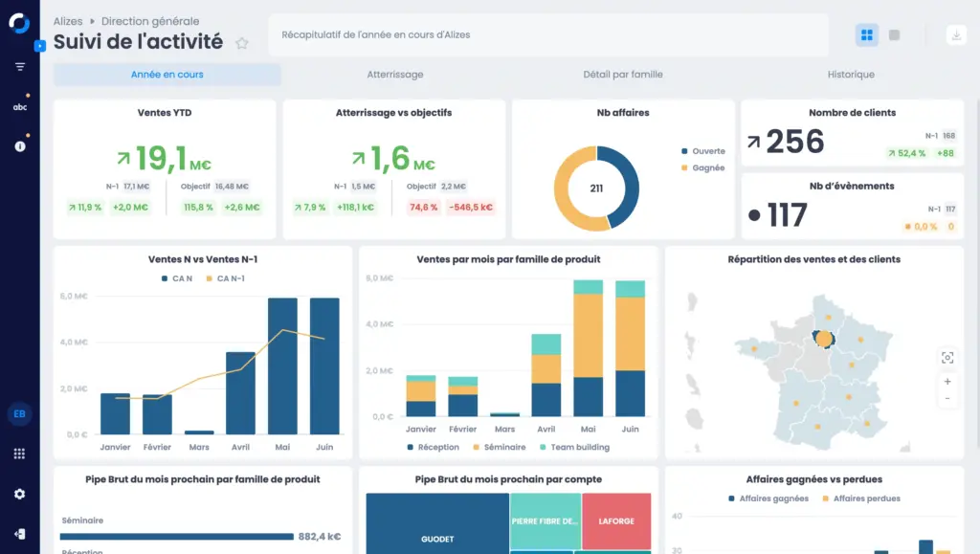Open settings via the gear icon
980x554 pixels.
pyautogui.click(x=19, y=494)
